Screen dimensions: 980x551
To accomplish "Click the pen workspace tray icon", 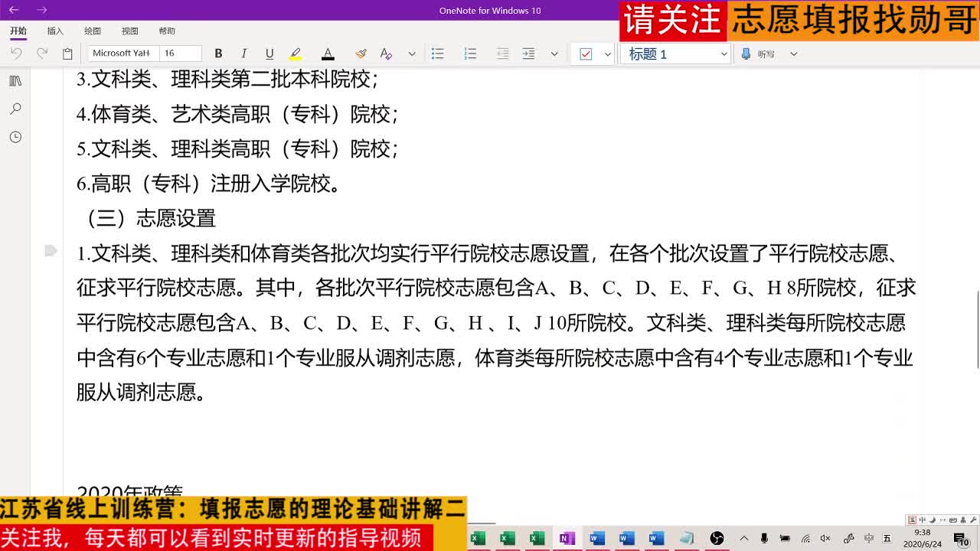I will point(848,539).
